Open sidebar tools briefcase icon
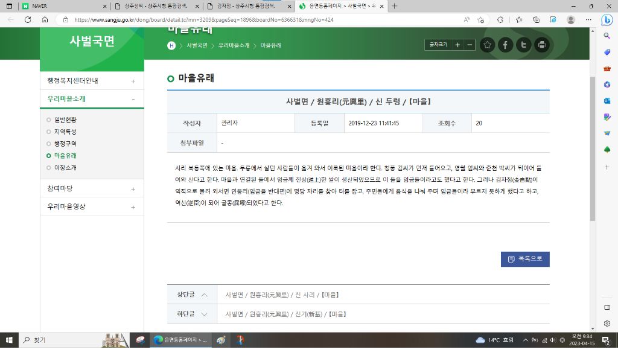 (x=607, y=69)
